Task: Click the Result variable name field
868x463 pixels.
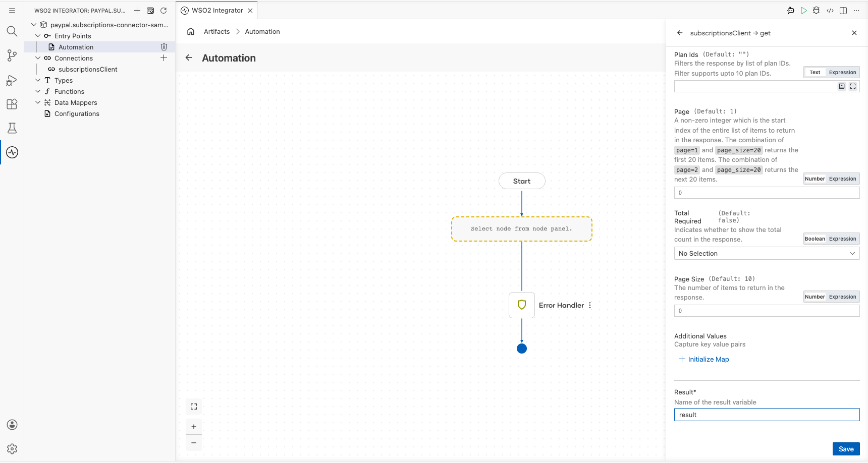Action: 767,415
